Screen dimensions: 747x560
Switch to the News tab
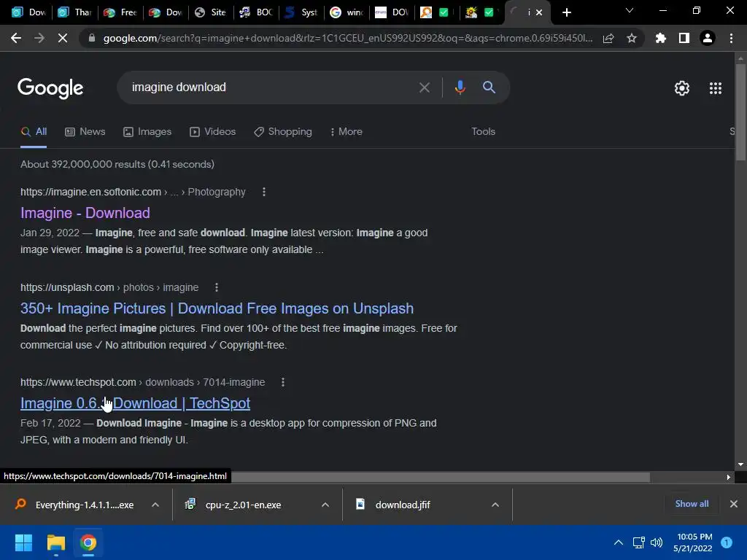[x=85, y=132]
